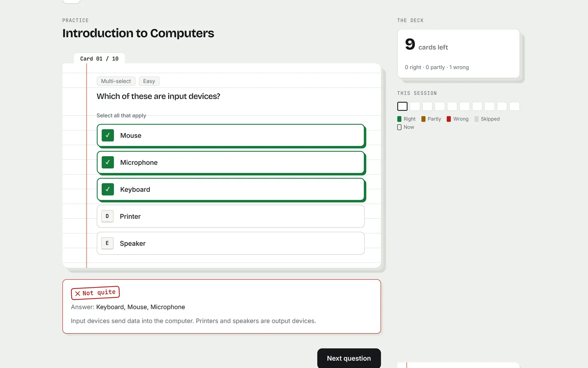Click the THIS SESSION label
This screenshot has height=368, width=588.
tap(417, 93)
